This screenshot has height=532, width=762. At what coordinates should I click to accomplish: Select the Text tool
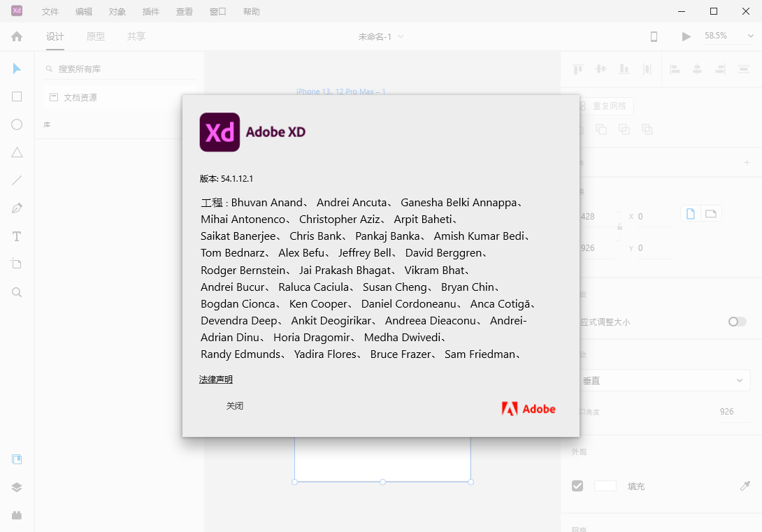point(17,236)
